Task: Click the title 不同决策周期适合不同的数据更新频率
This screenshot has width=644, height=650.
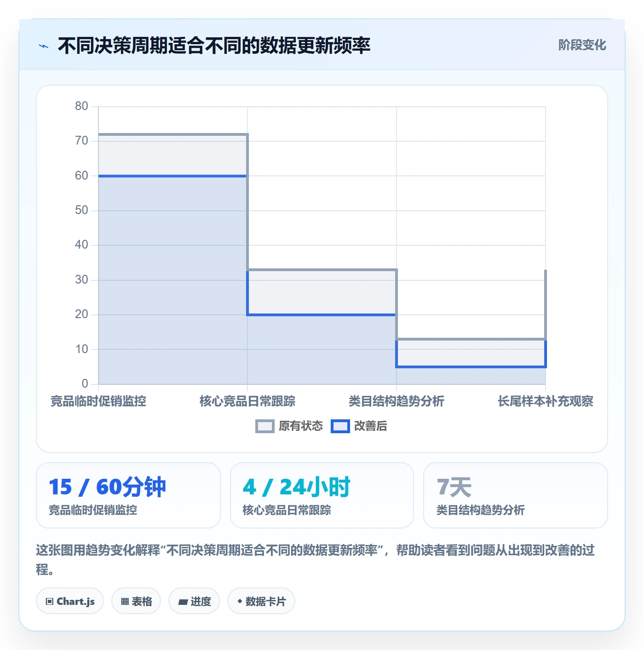Action: (214, 46)
